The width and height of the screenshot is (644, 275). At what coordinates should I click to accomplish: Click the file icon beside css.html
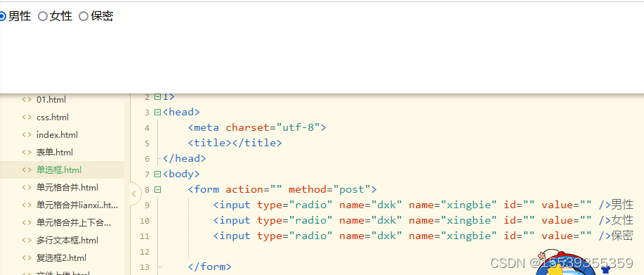pyautogui.click(x=27, y=117)
